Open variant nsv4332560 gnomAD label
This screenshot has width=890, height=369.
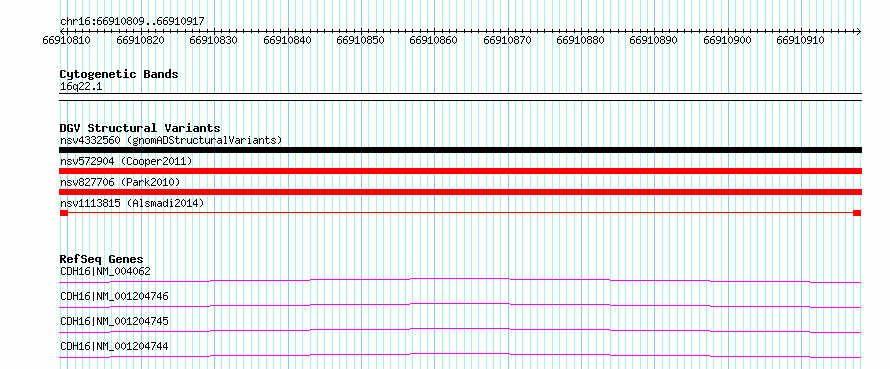171,140
